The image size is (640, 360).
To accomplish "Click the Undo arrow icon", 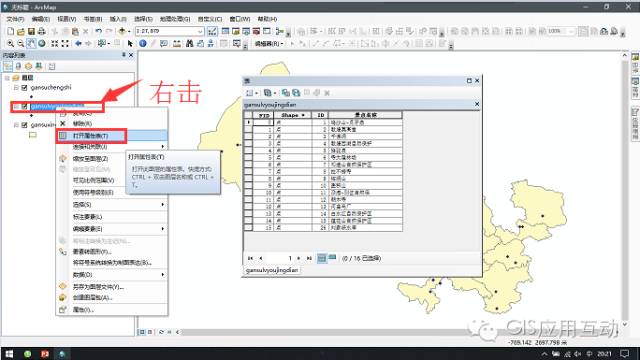I will point(98,31).
